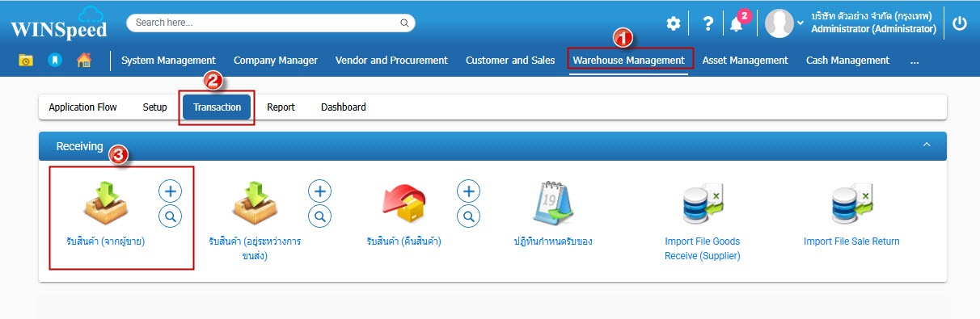Viewport: 980px width, 319px height.
Task: Collapse the Receiving panel chevron
Action: (927, 145)
